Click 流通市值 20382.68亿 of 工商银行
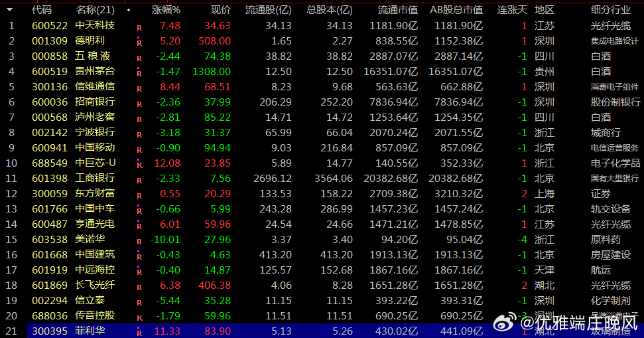This screenshot has width=644, height=338. [x=391, y=179]
